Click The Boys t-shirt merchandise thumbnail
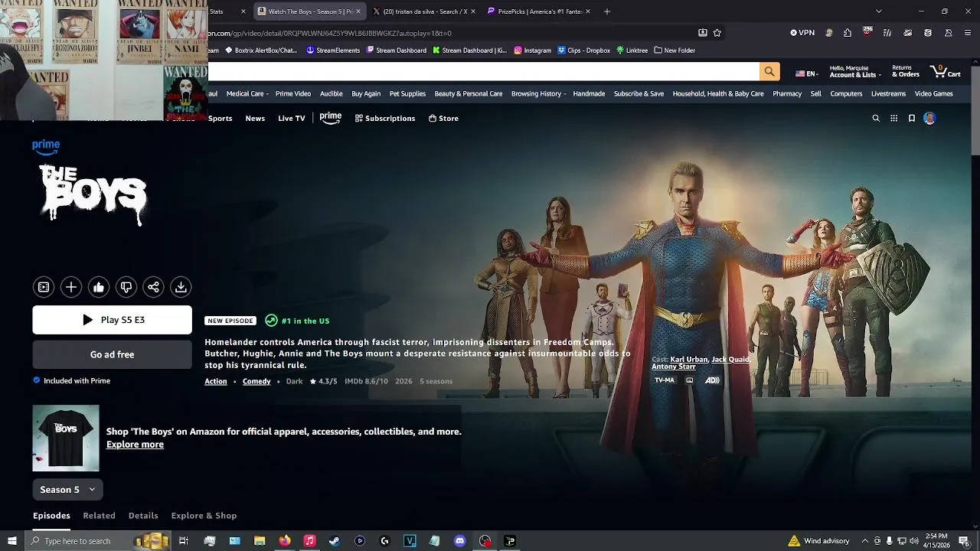 click(x=66, y=438)
